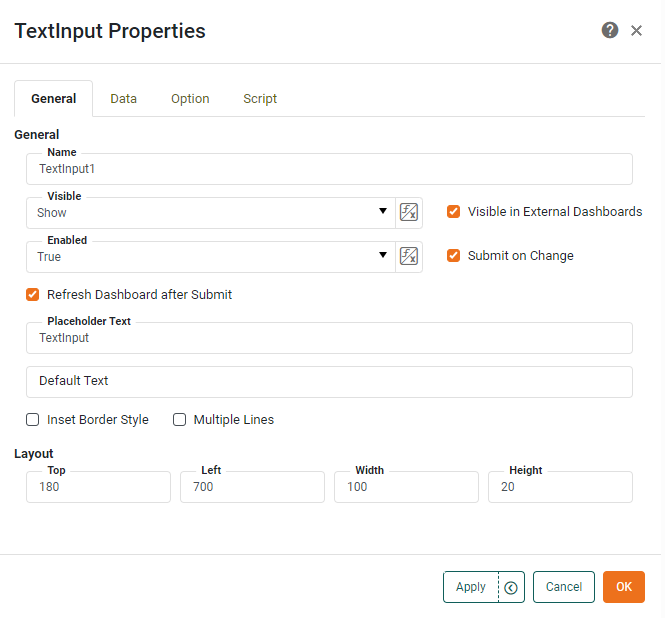Toggle Submit on Change checkbox
The height and width of the screenshot is (618, 665).
(453, 256)
